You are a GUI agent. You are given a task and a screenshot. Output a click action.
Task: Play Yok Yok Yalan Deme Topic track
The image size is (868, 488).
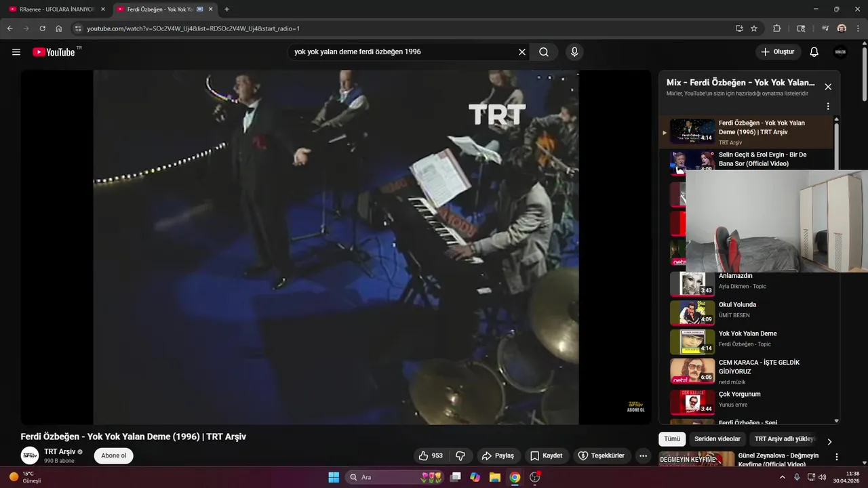748,333
